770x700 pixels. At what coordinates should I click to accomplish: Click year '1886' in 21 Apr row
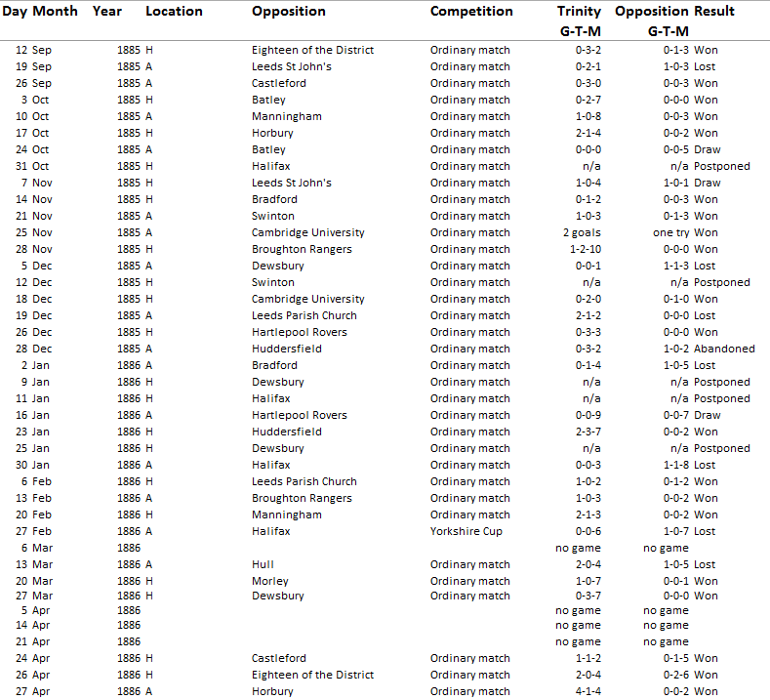tap(129, 642)
